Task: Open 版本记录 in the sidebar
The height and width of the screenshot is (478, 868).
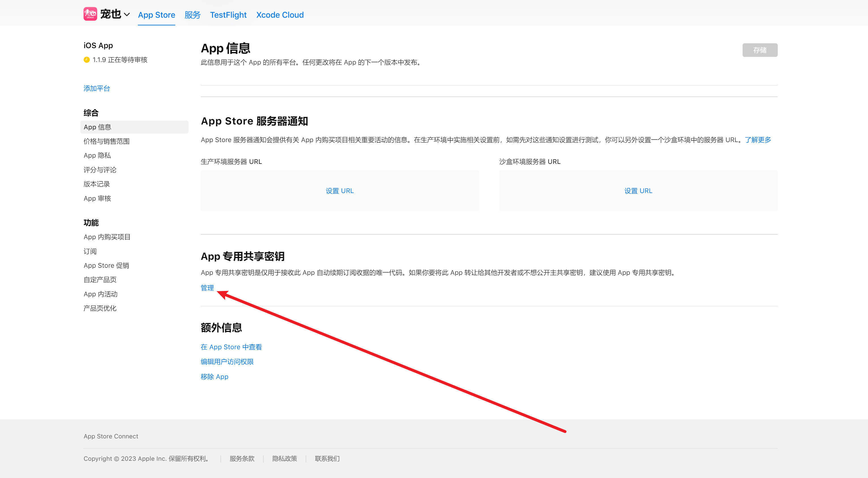Action: tap(97, 184)
